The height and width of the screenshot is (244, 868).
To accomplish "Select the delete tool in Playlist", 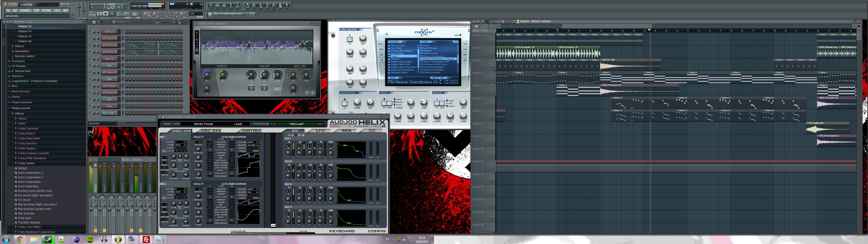I will [491, 21].
